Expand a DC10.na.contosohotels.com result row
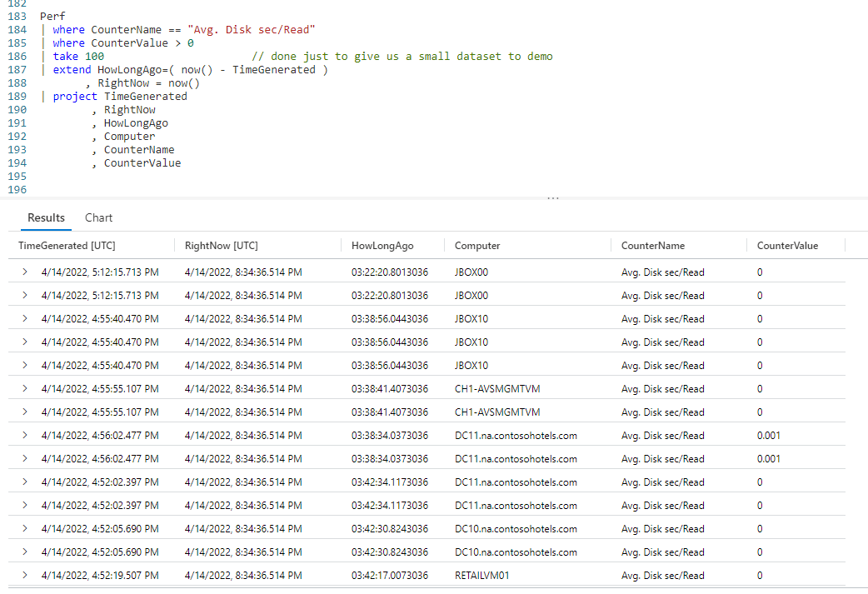 (x=22, y=528)
